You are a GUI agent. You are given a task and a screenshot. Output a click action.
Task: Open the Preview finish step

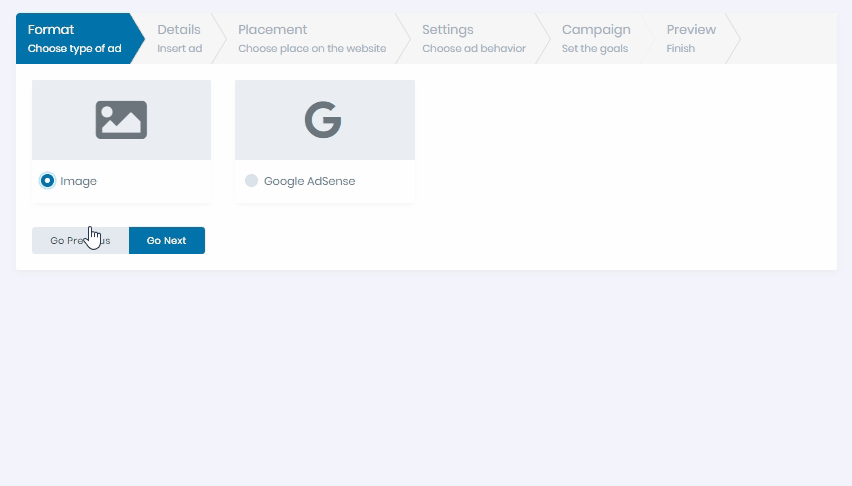click(691, 39)
